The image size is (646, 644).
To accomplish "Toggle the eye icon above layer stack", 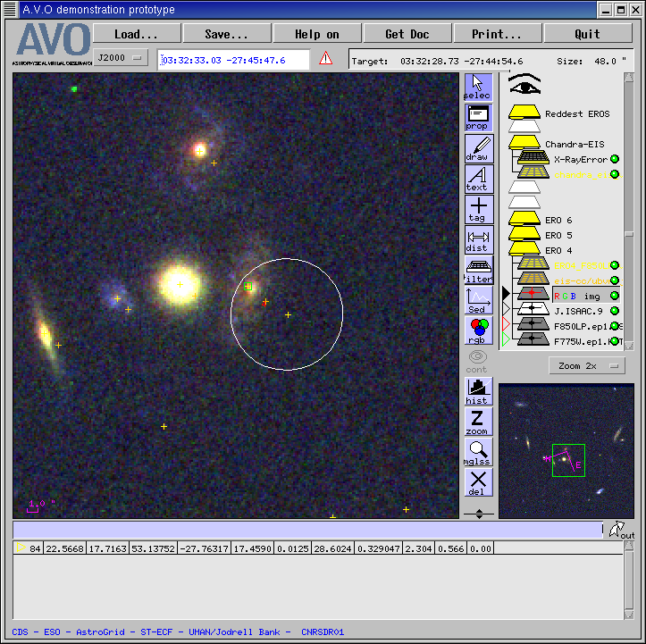I will (525, 87).
